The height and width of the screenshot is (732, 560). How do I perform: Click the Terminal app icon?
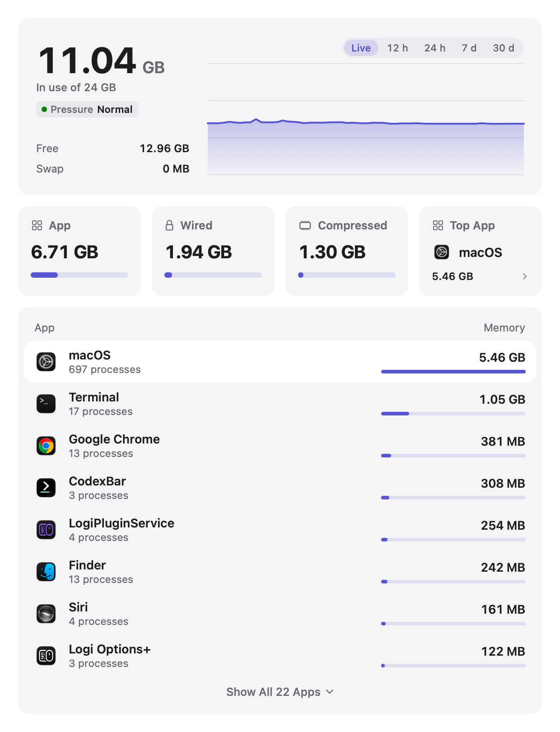click(46, 404)
